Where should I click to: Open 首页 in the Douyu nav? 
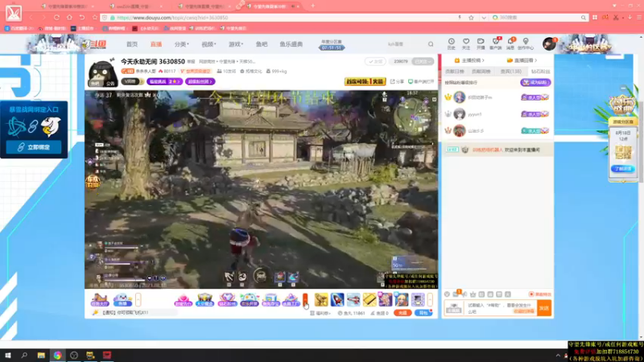click(x=132, y=44)
